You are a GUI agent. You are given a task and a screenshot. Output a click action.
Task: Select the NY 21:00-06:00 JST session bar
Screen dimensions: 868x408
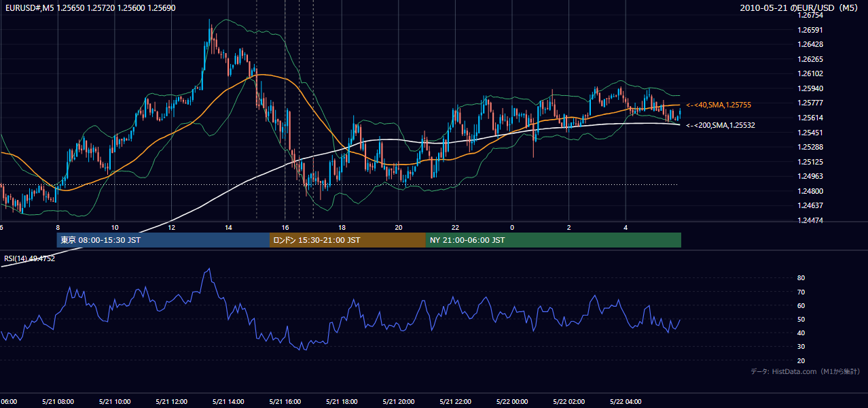click(554, 240)
